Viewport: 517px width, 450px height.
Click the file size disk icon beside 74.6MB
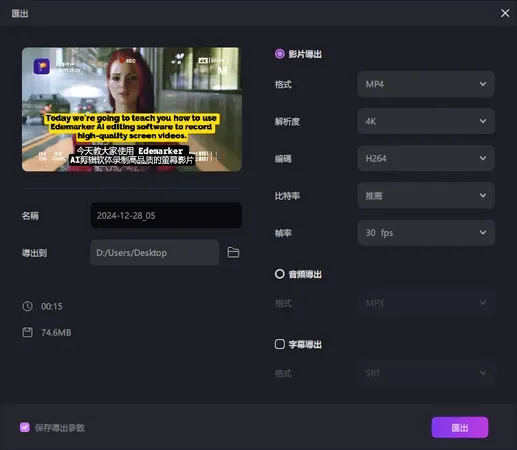[x=27, y=332]
